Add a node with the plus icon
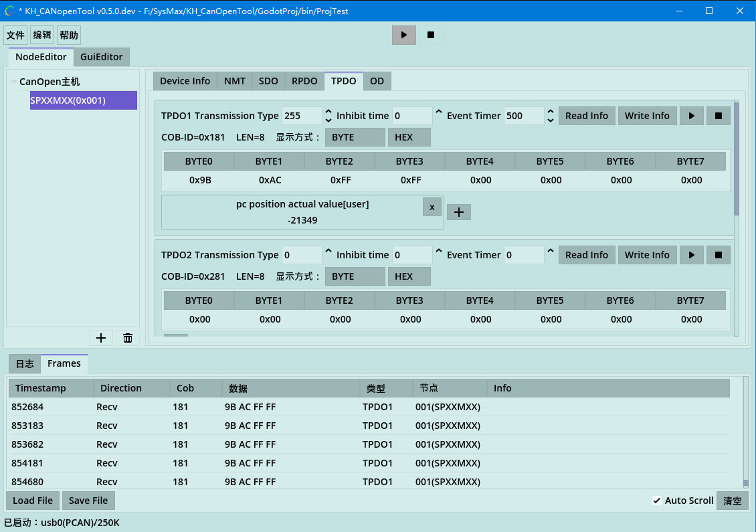 click(x=101, y=338)
